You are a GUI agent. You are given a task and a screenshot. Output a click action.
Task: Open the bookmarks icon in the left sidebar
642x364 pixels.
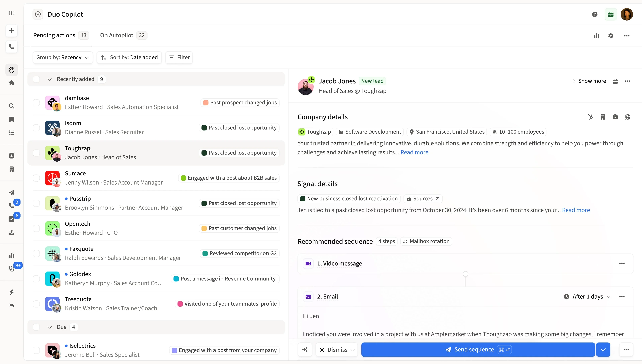(x=12, y=120)
